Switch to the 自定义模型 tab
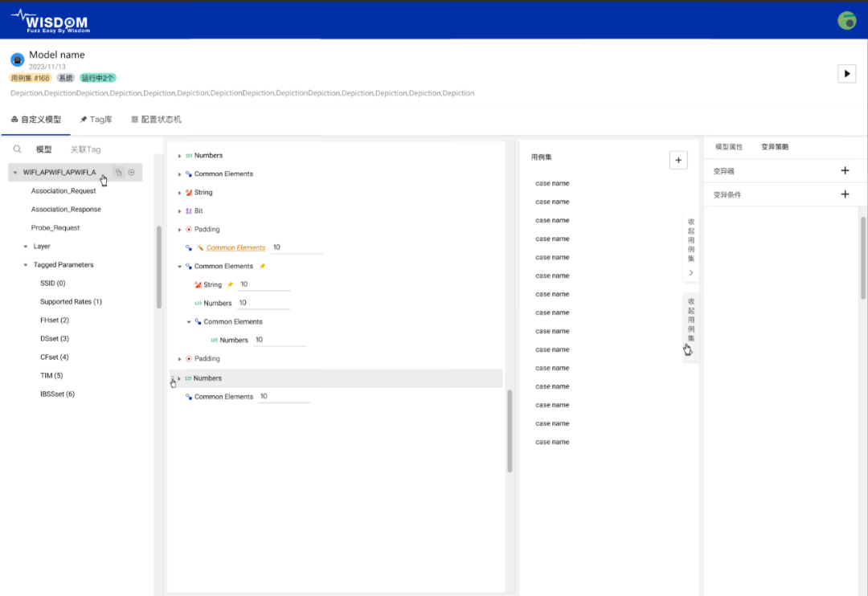Image resolution: width=868 pixels, height=596 pixels. [x=36, y=119]
